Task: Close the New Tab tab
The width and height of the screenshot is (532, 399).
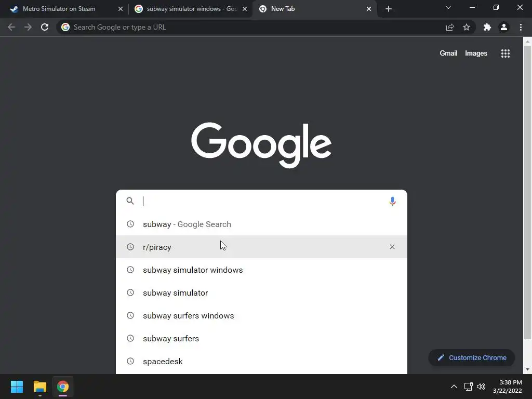Action: (x=369, y=9)
